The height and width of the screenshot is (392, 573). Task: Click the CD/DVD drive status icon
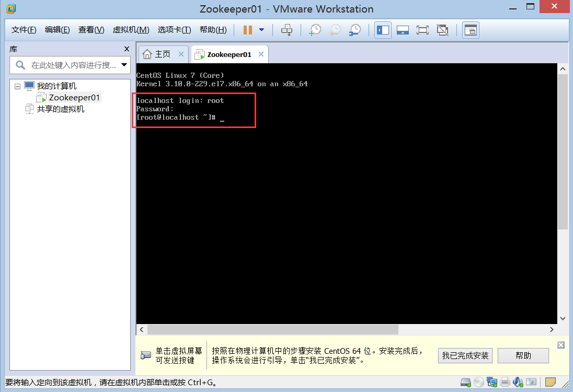click(479, 383)
